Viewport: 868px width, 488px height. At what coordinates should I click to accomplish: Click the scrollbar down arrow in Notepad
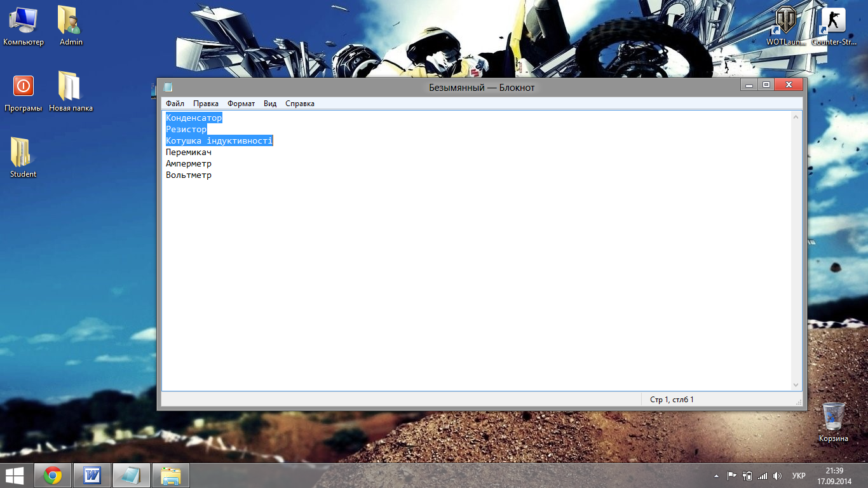pos(796,384)
